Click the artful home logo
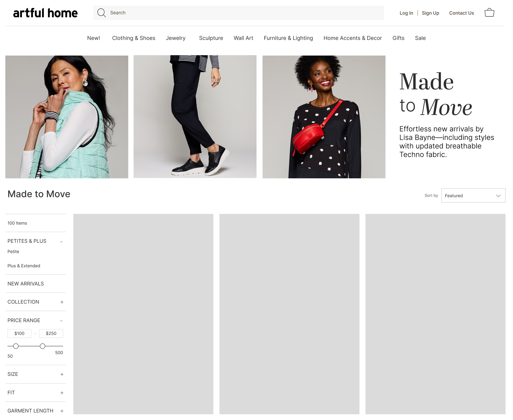 pos(45,13)
